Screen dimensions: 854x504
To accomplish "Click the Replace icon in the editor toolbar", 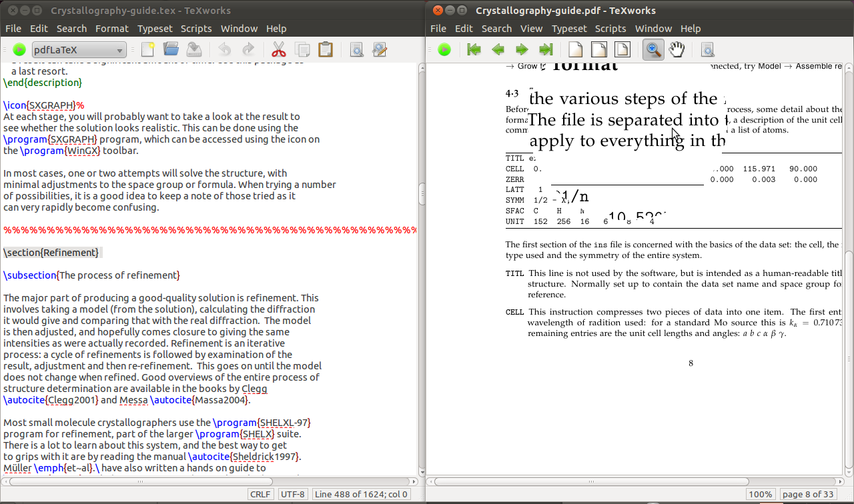I will coord(380,49).
